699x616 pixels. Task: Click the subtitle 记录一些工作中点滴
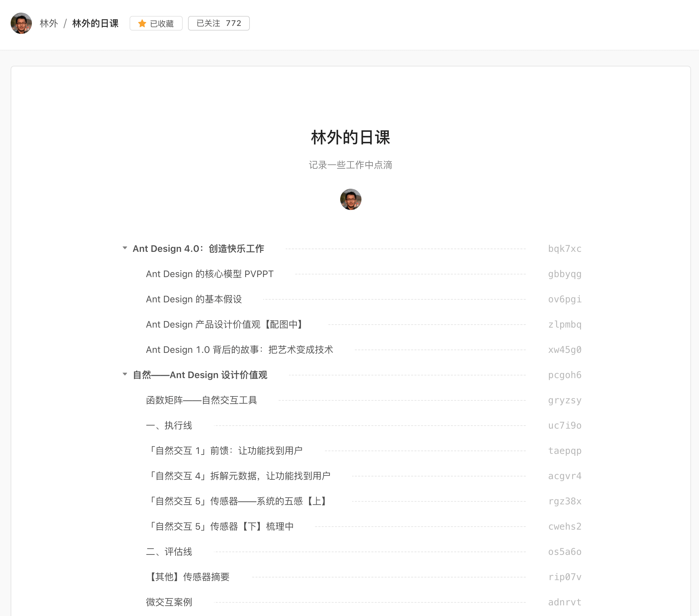point(350,165)
